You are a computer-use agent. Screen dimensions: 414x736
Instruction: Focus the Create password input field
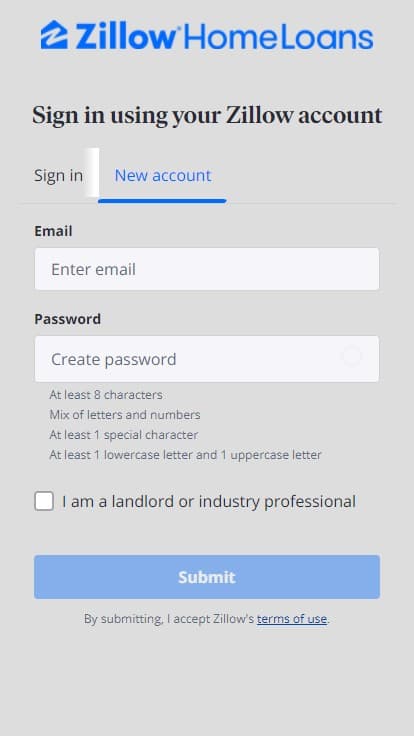(x=207, y=359)
